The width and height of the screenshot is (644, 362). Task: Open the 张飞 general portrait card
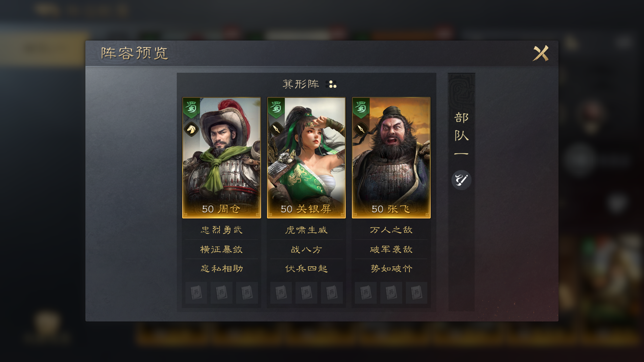(391, 158)
